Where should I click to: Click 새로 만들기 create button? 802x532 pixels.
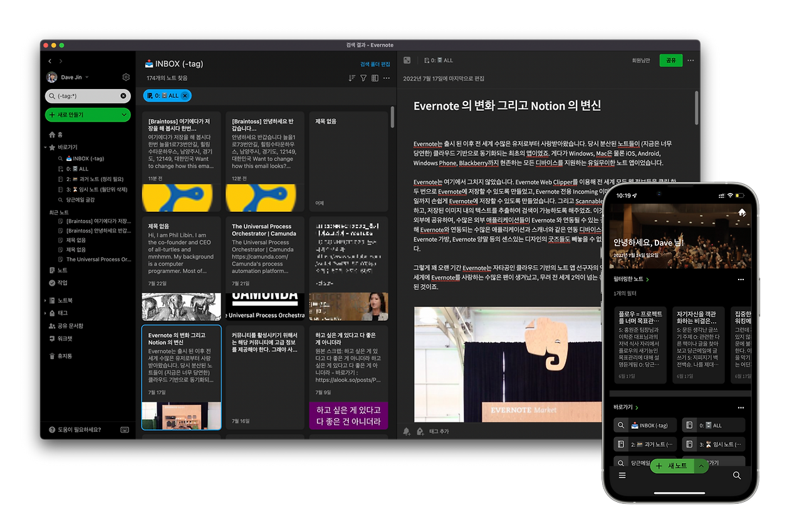[x=88, y=115]
